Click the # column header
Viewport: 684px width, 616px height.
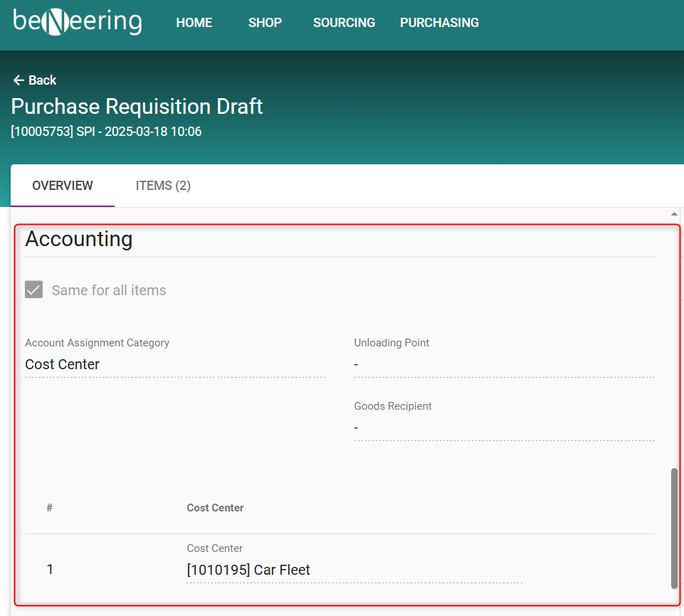pyautogui.click(x=49, y=508)
